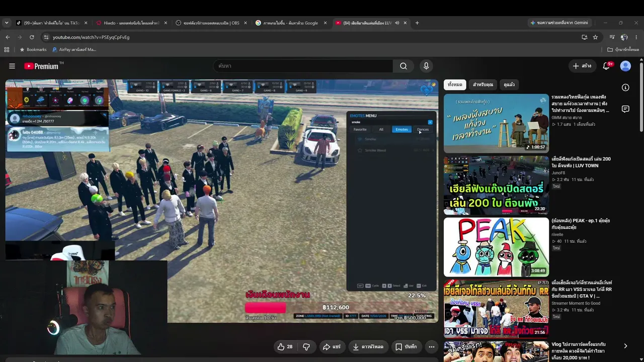Click the browser address bar URL

tap(91, 37)
